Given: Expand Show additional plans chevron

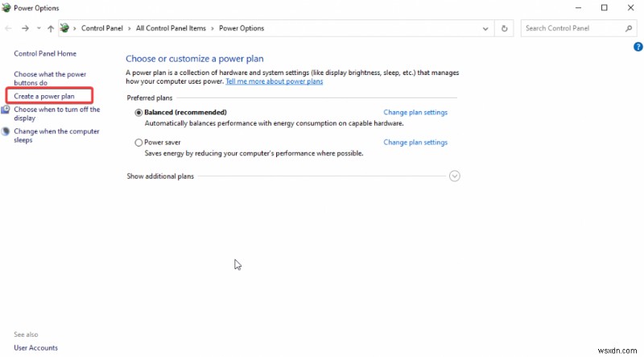Looking at the screenshot, I should (x=455, y=176).
